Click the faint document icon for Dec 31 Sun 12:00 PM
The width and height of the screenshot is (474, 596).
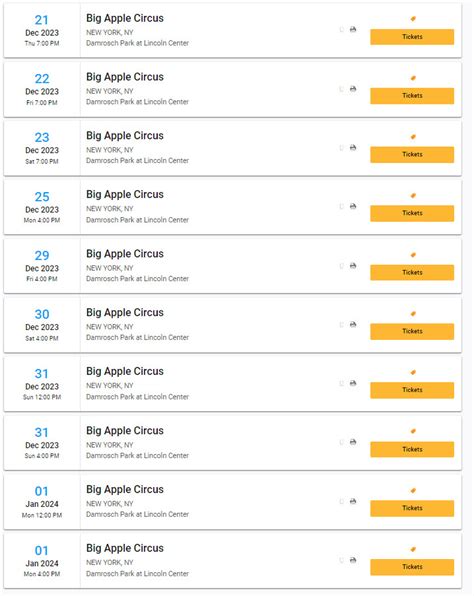point(341,383)
